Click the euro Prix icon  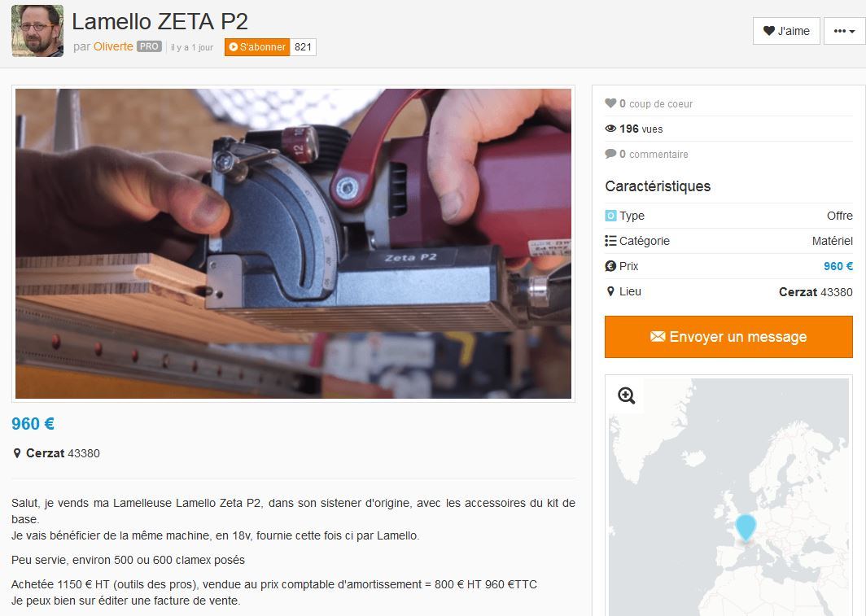coord(610,266)
